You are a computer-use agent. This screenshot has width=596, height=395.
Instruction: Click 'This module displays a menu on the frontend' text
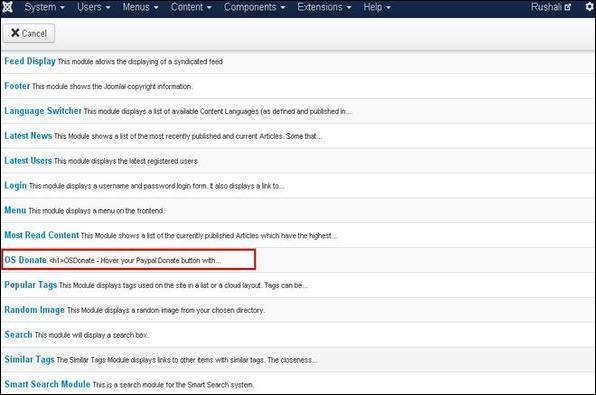[x=97, y=211]
